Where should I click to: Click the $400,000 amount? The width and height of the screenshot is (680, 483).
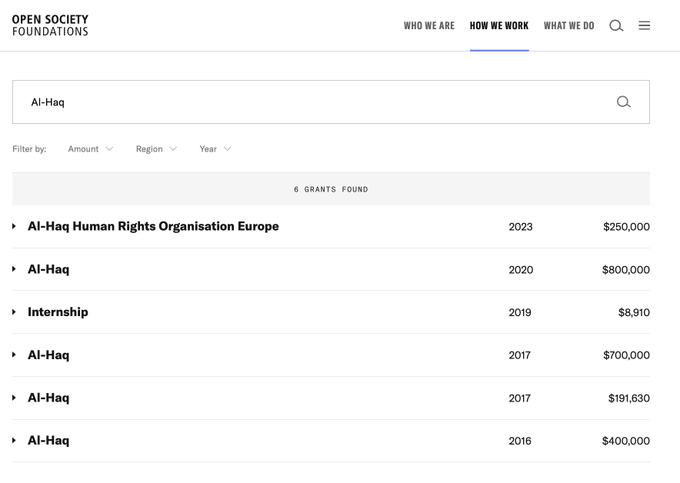[626, 441]
